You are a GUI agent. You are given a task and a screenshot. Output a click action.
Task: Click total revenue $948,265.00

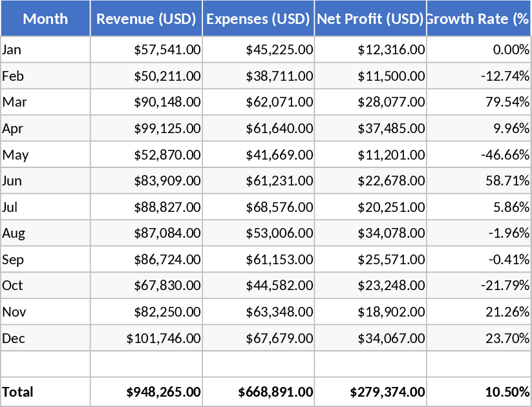click(164, 391)
